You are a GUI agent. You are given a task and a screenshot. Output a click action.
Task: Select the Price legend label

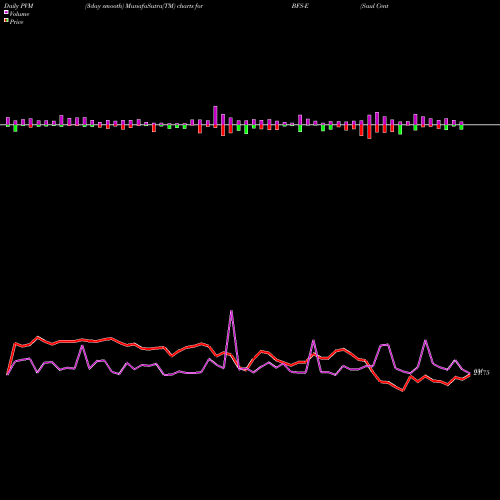[16, 22]
